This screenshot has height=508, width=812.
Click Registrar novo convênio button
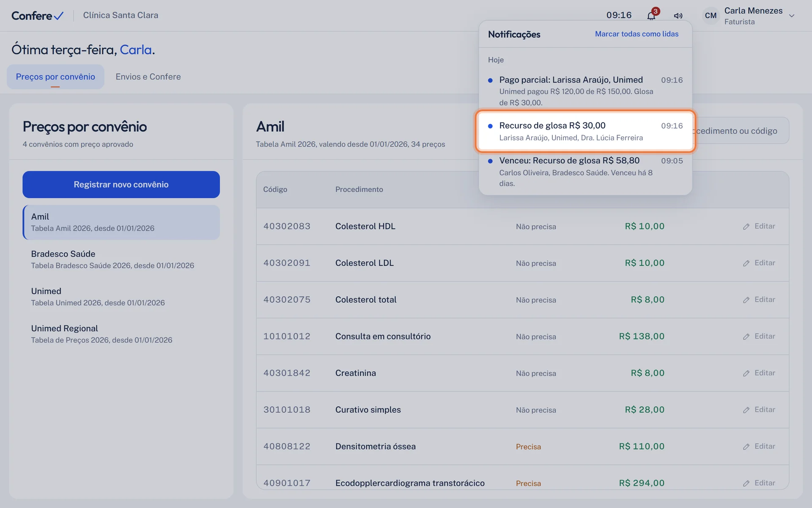(x=121, y=185)
